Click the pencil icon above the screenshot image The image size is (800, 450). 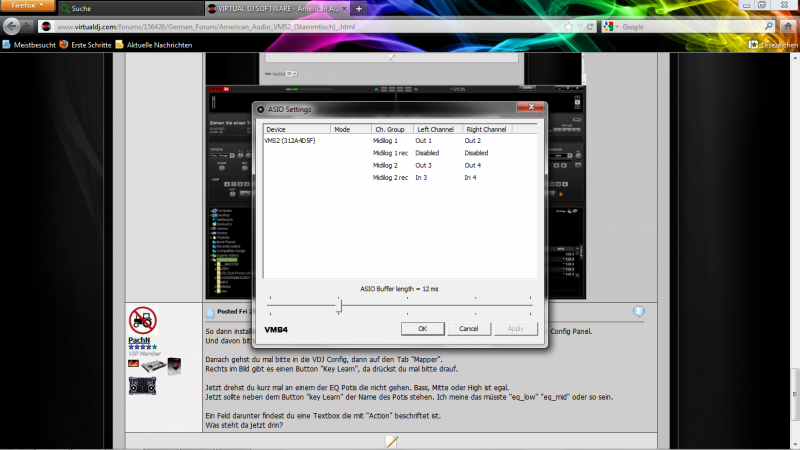[x=391, y=58]
